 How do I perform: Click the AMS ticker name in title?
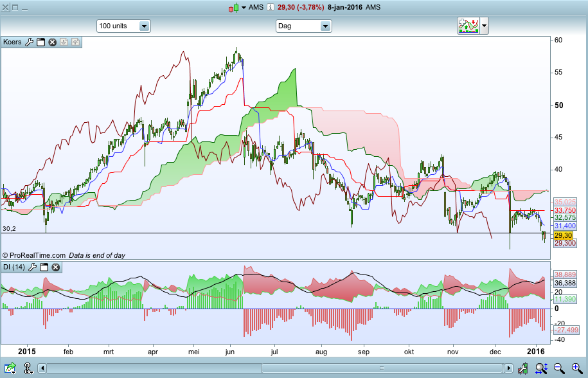[x=256, y=7]
